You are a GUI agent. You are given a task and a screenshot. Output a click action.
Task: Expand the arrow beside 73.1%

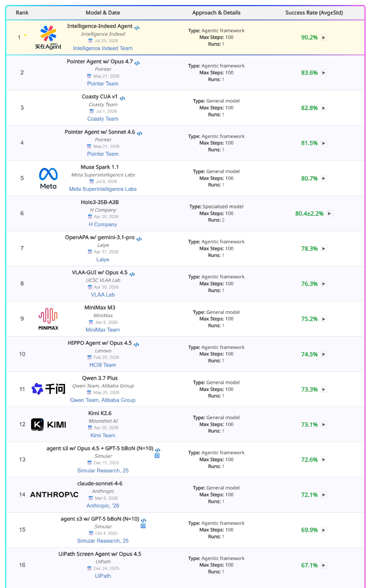point(324,424)
